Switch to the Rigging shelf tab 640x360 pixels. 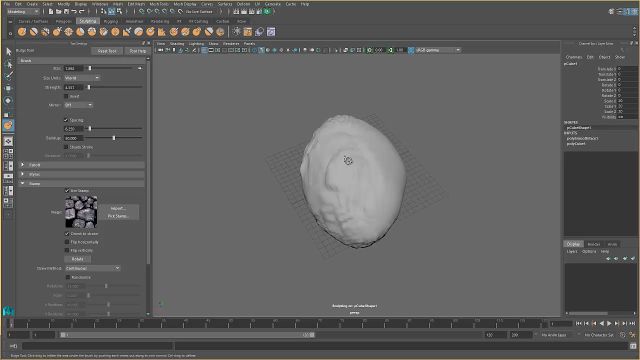coord(111,21)
